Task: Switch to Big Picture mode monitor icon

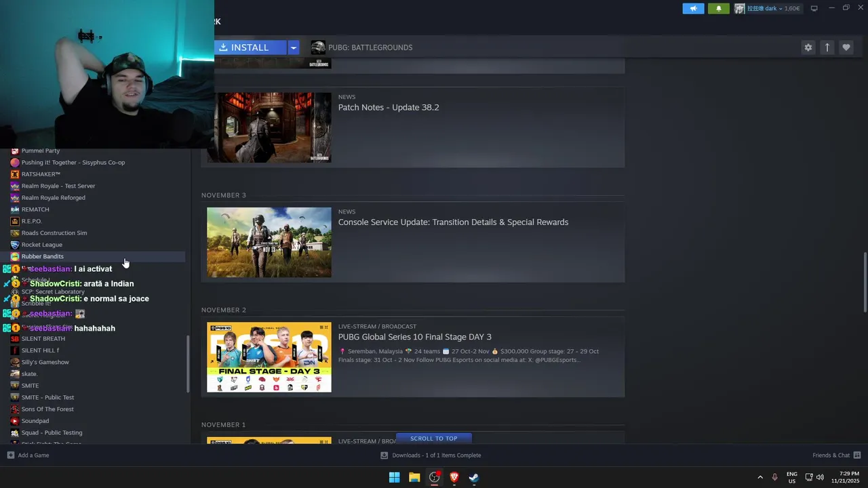Action: (814, 8)
